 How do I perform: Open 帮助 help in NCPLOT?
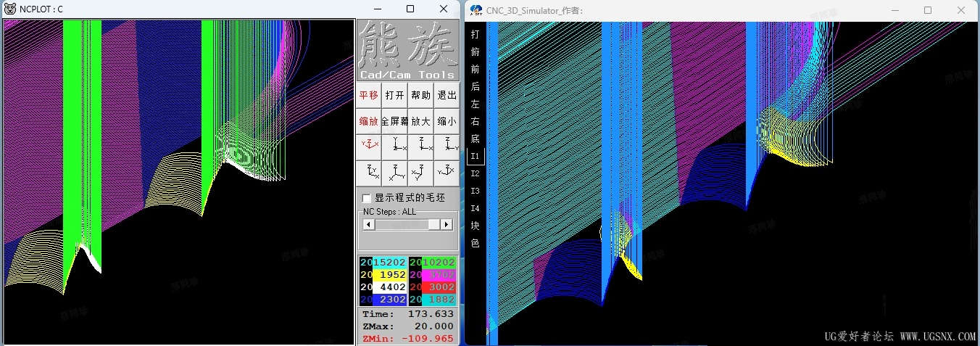click(420, 95)
